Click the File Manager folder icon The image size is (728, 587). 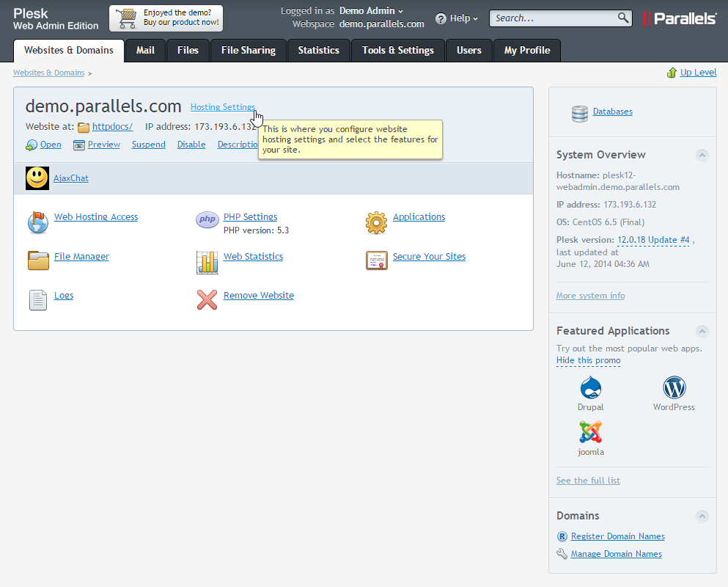pos(38,260)
